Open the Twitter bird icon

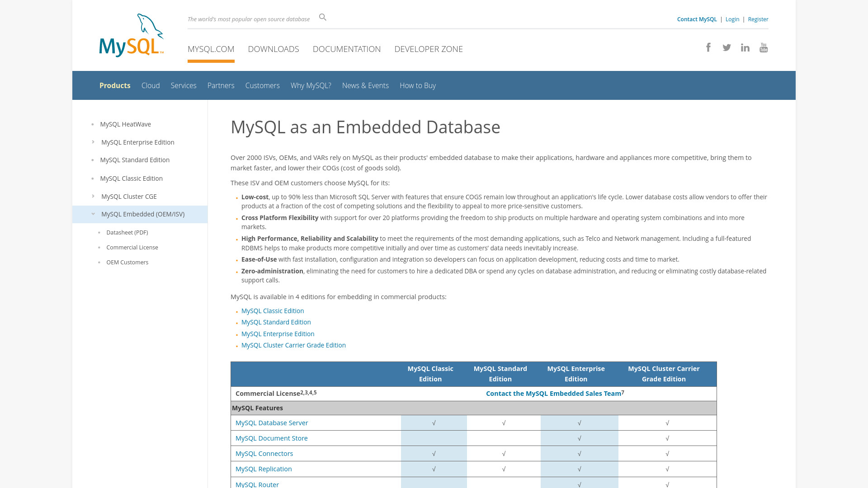(726, 47)
